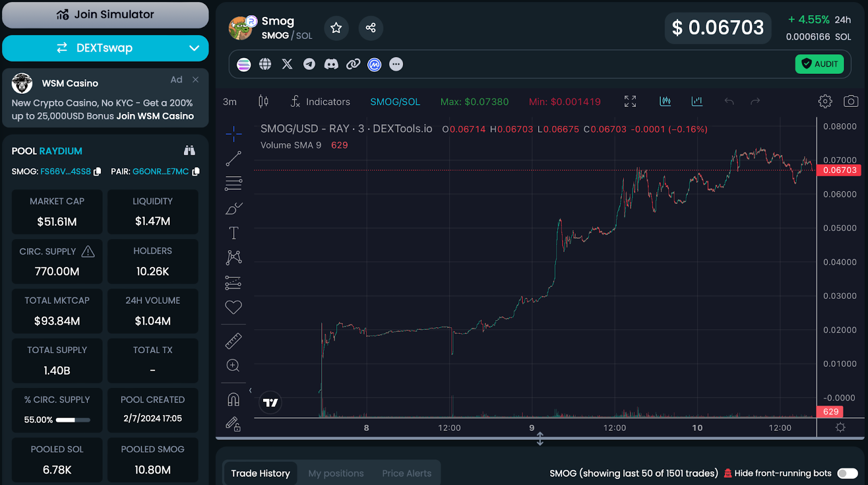
Task: Visit the Smog website via the globe icon
Action: pyautogui.click(x=265, y=65)
